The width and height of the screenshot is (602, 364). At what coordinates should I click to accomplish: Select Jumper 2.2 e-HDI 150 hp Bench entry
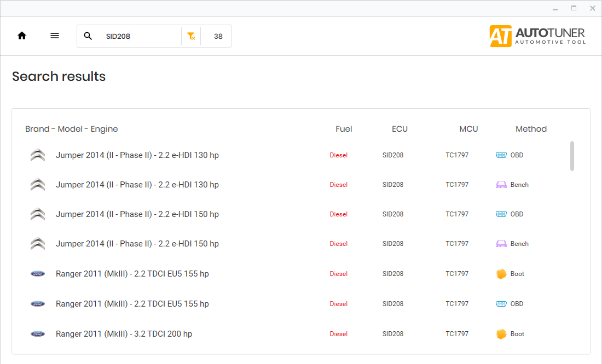click(137, 244)
